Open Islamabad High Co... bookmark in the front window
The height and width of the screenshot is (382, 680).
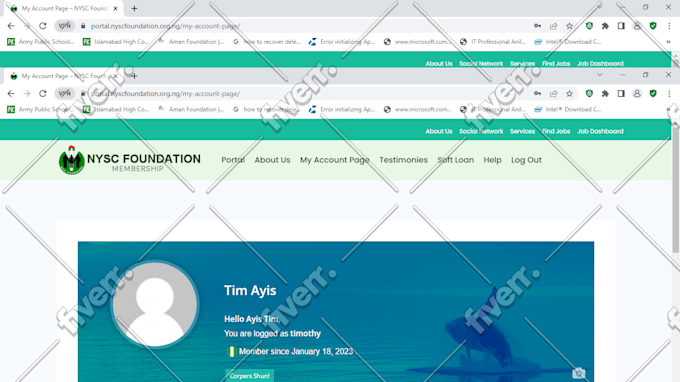(x=116, y=109)
